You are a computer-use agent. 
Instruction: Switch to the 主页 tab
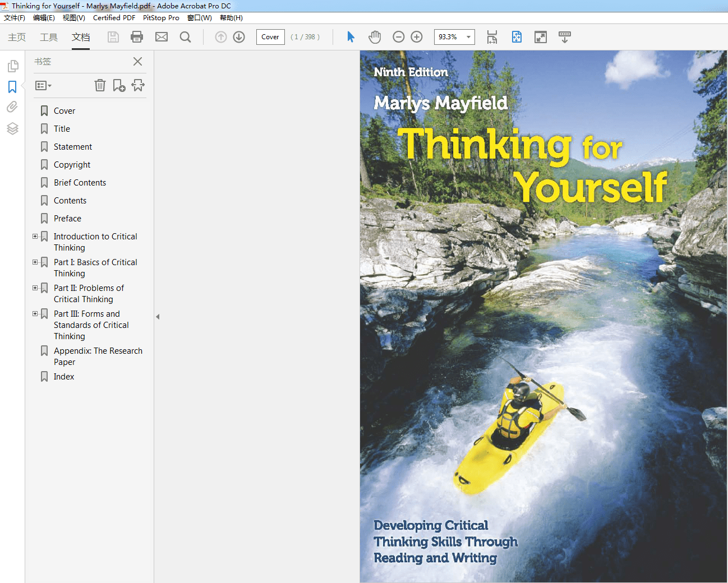[x=17, y=37]
